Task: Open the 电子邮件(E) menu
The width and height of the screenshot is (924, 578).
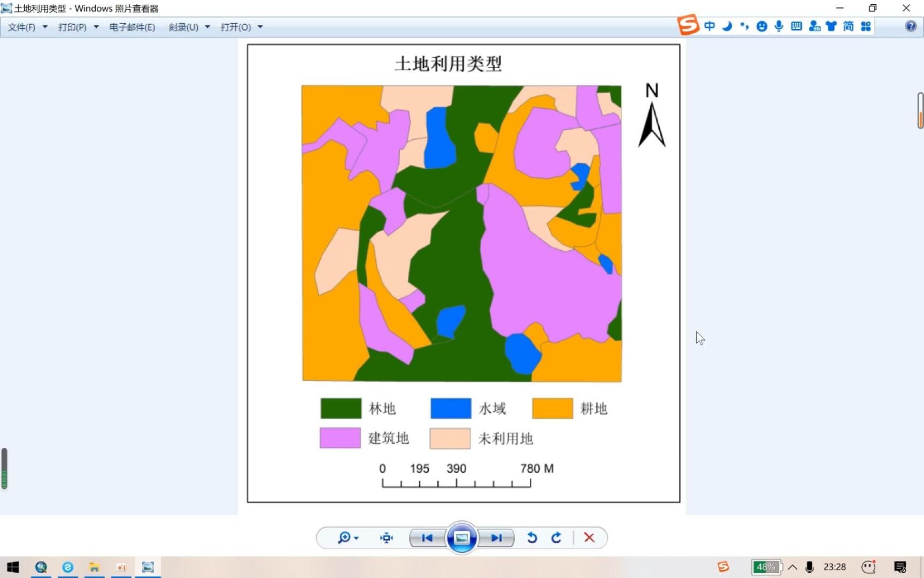Action: (132, 27)
